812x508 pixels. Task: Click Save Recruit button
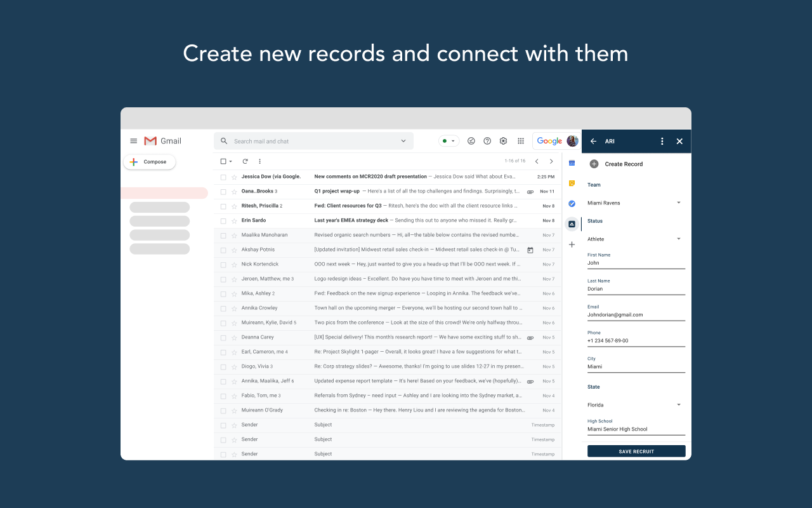coord(636,451)
